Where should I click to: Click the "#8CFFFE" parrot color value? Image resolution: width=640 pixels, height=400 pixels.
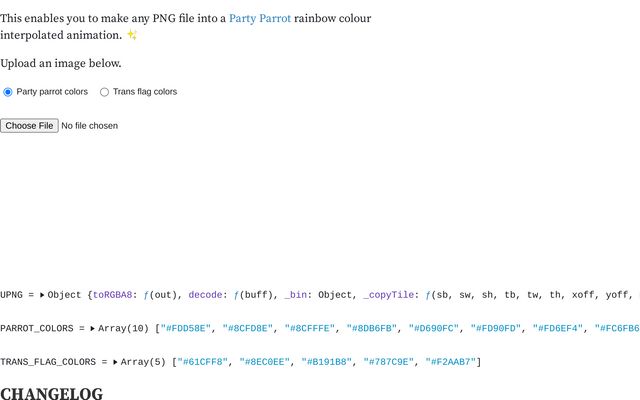point(310,328)
